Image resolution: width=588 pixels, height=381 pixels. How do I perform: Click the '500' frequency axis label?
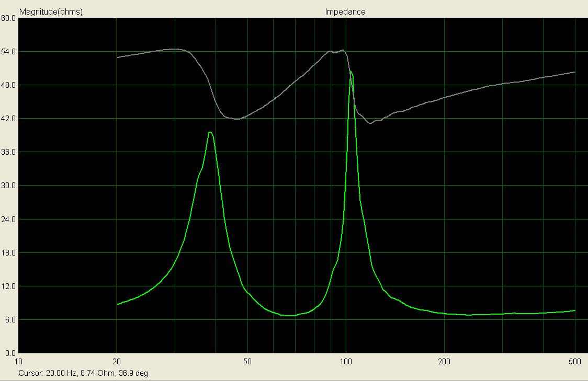(575, 362)
